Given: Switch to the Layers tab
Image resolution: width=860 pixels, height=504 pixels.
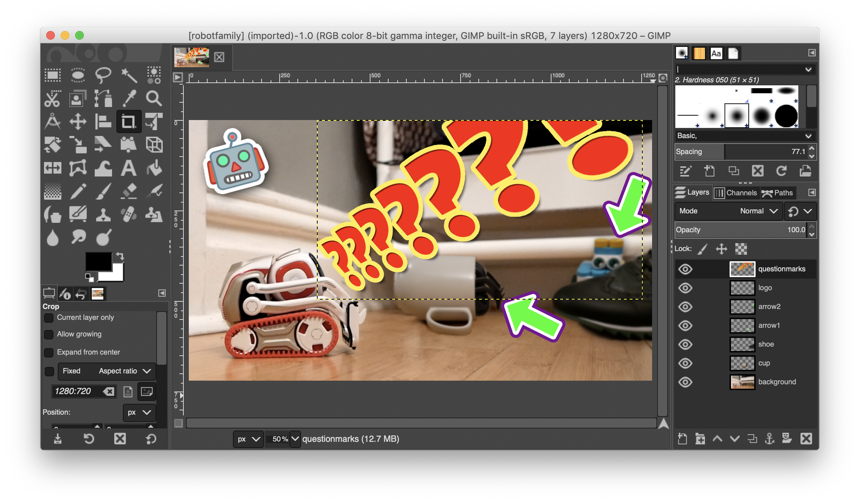Looking at the screenshot, I should pos(692,193).
